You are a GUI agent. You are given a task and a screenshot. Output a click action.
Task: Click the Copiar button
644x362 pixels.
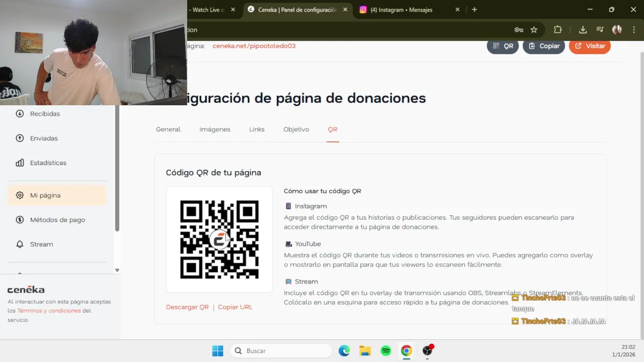pyautogui.click(x=544, y=46)
